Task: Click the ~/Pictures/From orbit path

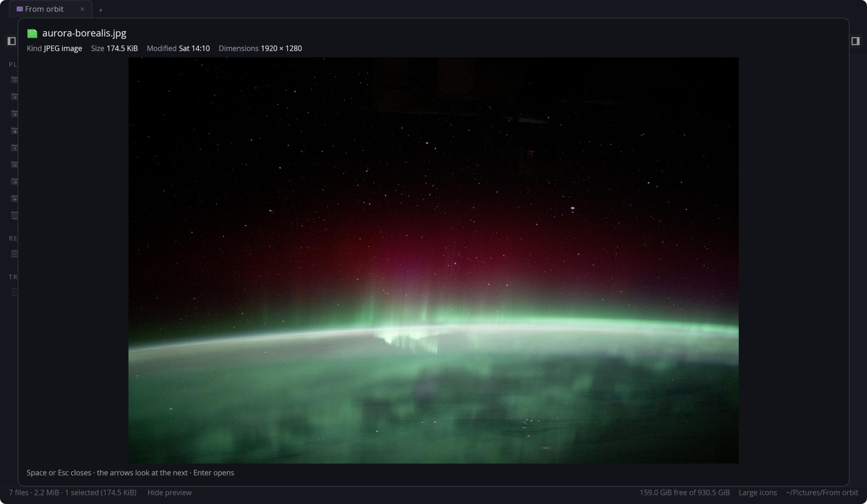Action: click(822, 493)
